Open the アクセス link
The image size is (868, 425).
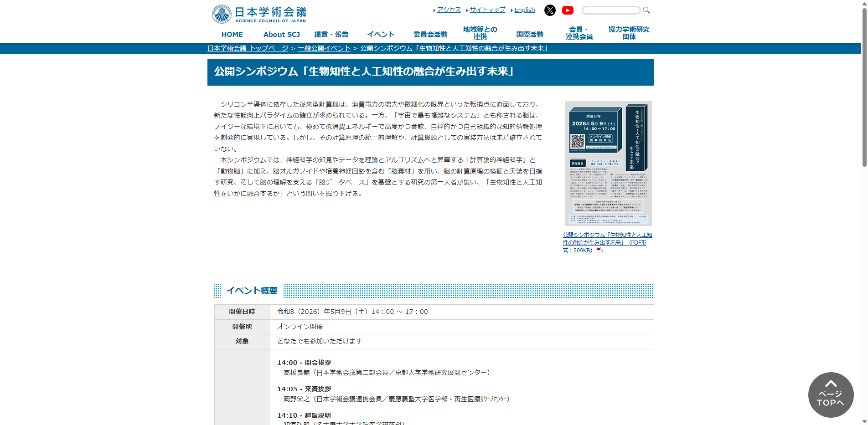point(449,10)
